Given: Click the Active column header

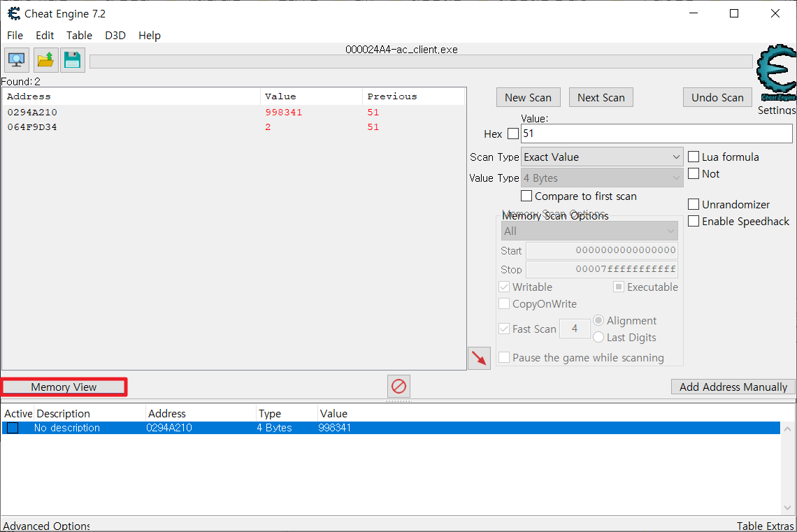Looking at the screenshot, I should [17, 414].
